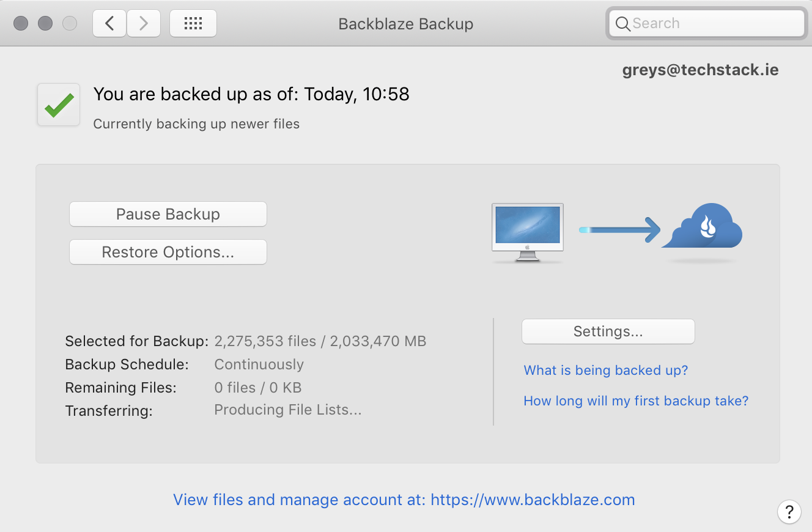812x532 pixels.
Task: Click the green checkmark status icon
Action: coord(59,105)
